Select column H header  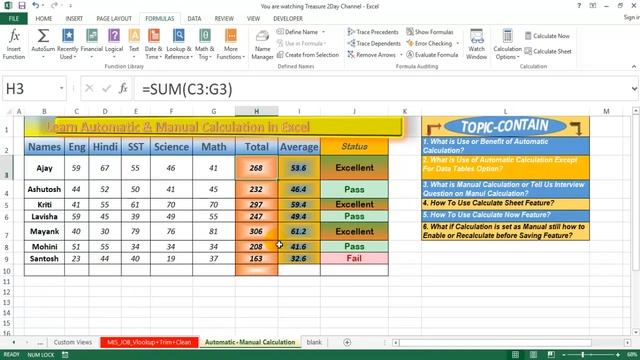[x=256, y=111]
